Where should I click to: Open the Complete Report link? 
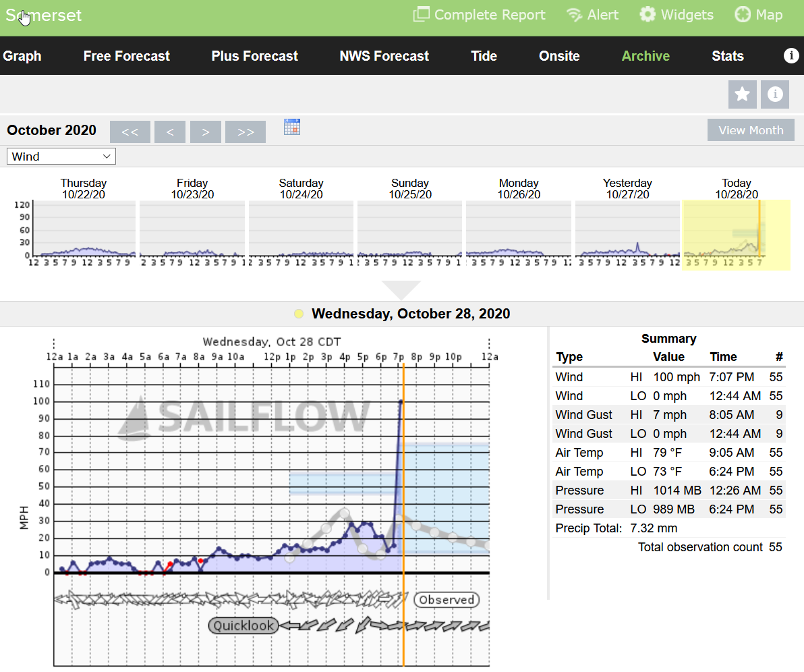coord(479,15)
